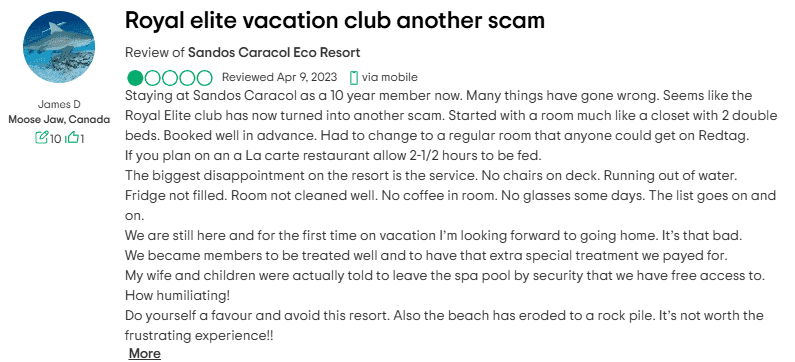795x362 pixels.
Task: Click the helpful votes count 1
Action: point(82,138)
